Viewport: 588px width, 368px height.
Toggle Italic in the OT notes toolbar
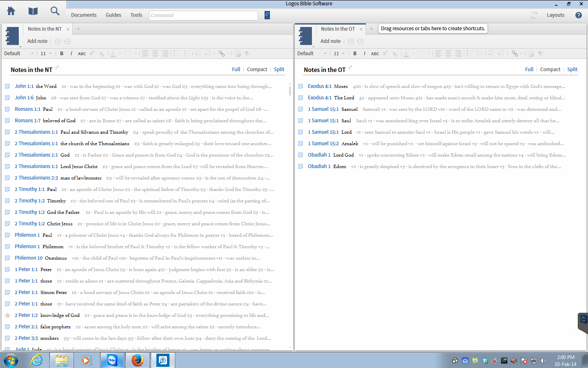[x=365, y=54]
